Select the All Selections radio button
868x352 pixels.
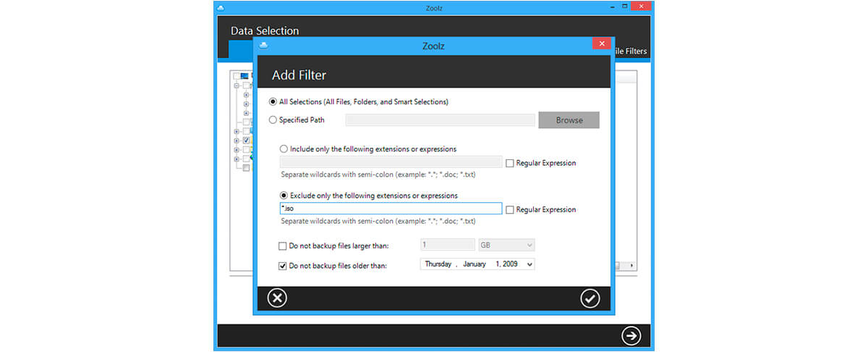tap(273, 102)
